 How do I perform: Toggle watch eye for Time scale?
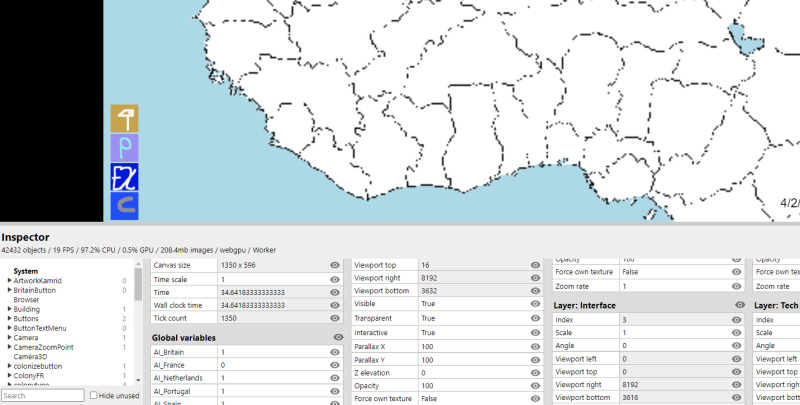click(x=335, y=280)
